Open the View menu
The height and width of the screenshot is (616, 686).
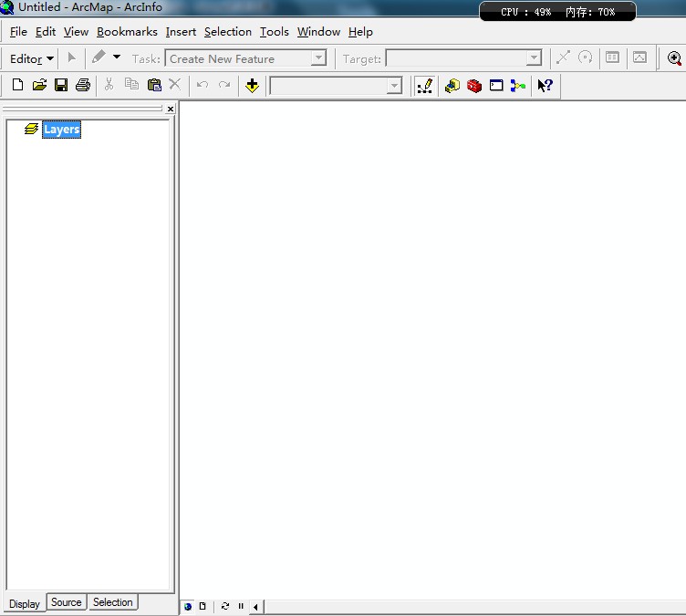76,32
